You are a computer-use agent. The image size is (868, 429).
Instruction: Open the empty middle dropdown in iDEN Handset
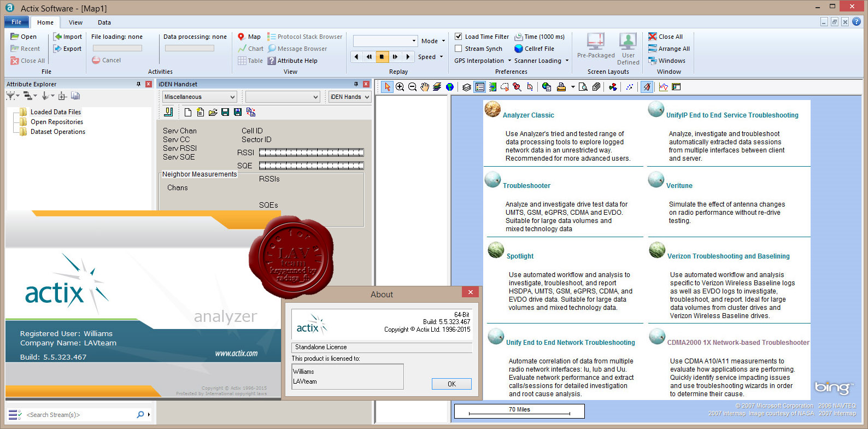point(283,97)
